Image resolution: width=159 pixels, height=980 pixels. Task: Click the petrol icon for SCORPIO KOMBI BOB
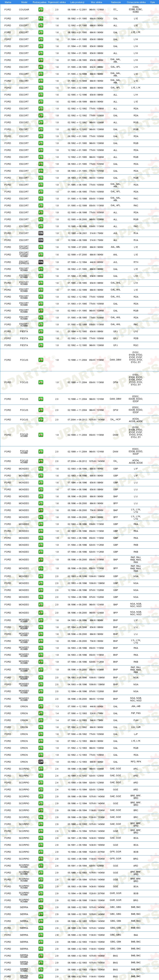41,893
